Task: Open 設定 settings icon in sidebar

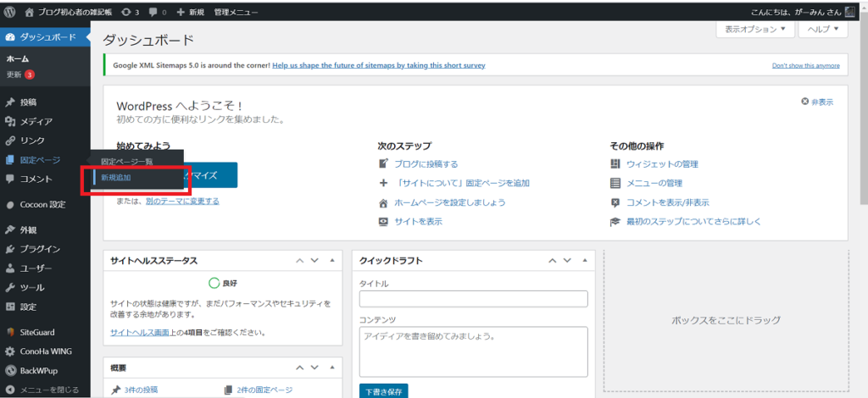Action: [x=9, y=307]
